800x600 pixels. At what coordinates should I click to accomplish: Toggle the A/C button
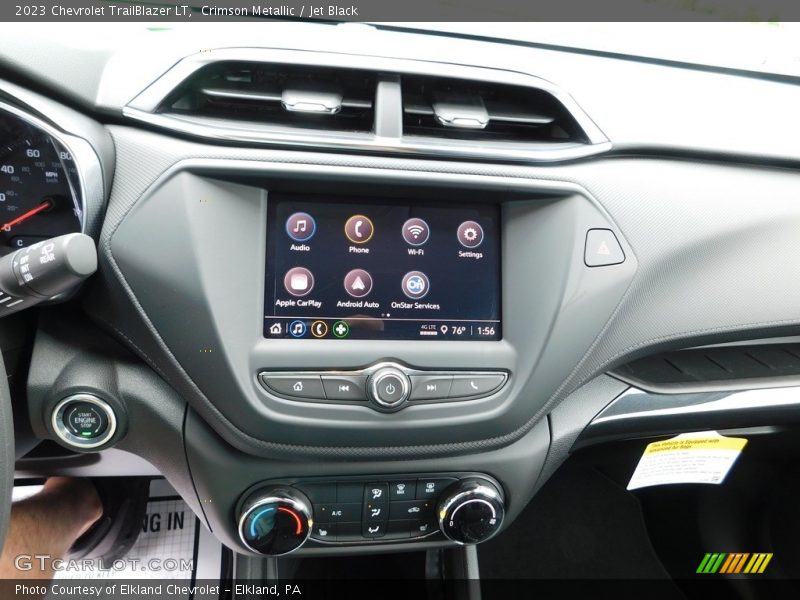tap(336, 512)
